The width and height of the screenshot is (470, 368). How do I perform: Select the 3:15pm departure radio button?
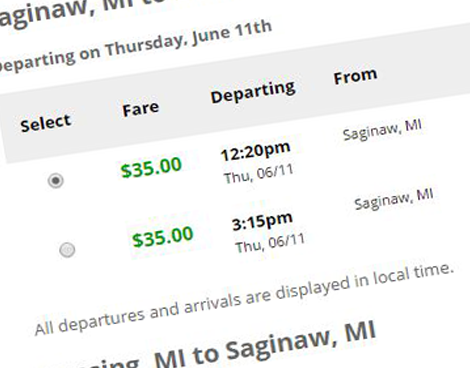click(67, 250)
